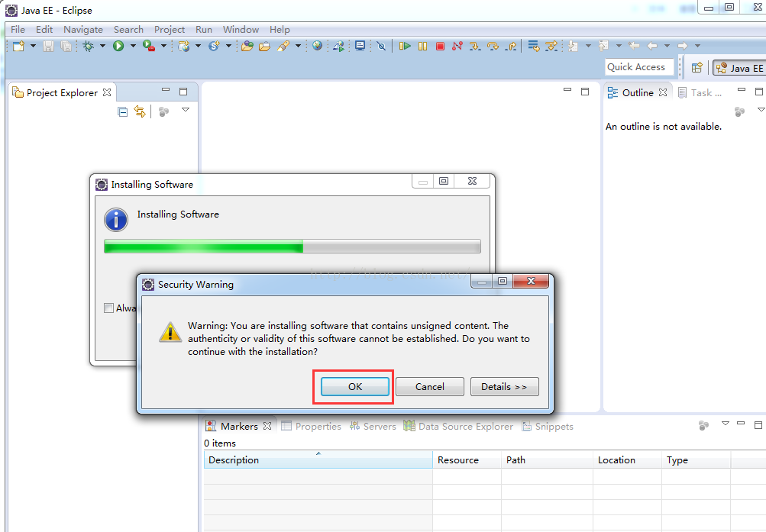The height and width of the screenshot is (532, 766).
Task: Close the Project Explorer tab X
Action: [x=107, y=92]
